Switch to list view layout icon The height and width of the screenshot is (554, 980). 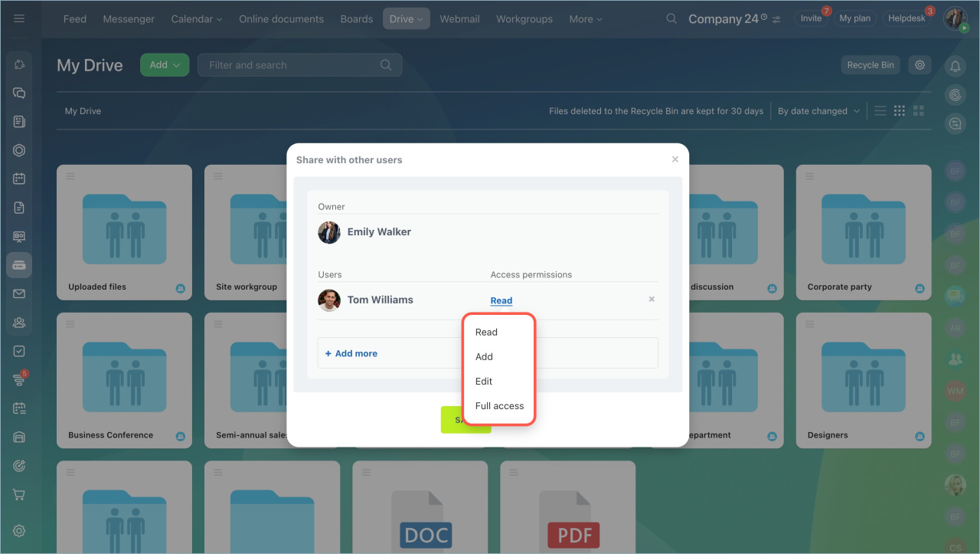880,111
